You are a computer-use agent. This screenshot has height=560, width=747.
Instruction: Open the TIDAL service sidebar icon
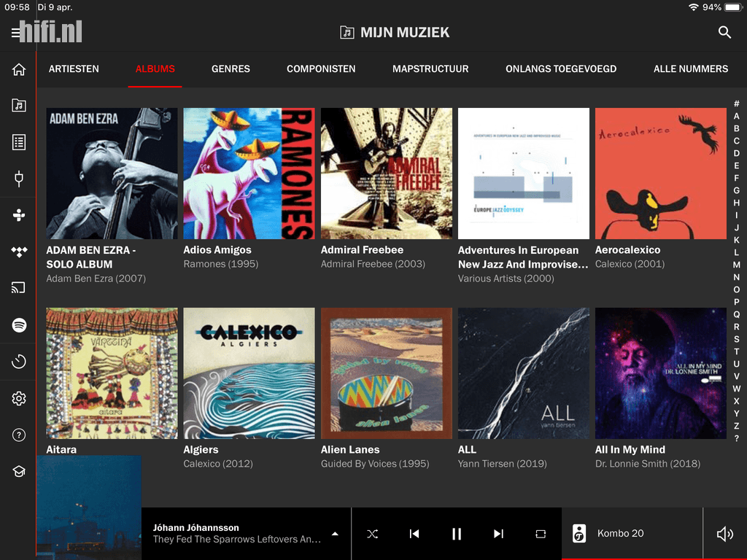point(18,252)
